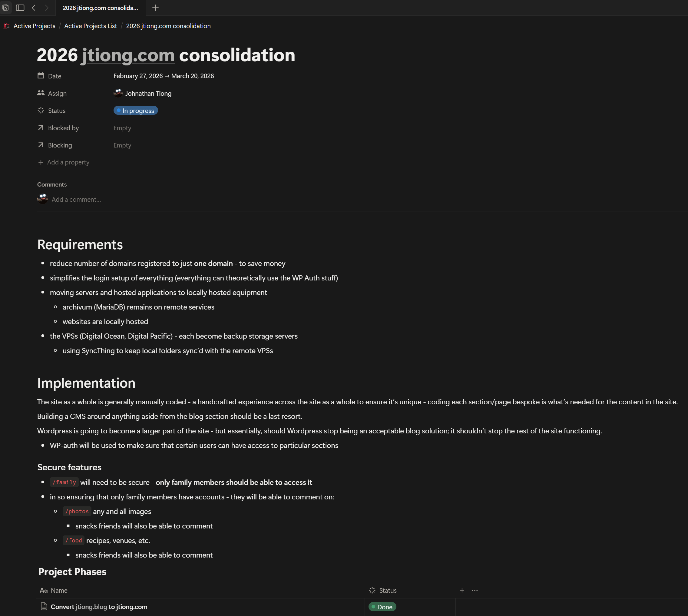Edit the February 27 to March 20 date range
This screenshot has width=688, height=616.
(164, 76)
